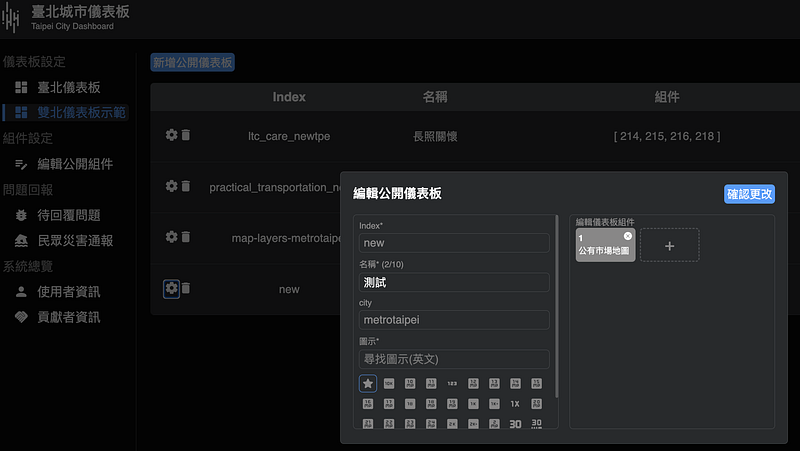Click trash icon for map-layers-metrotaipei row
This screenshot has height=451, width=800.
pyautogui.click(x=186, y=237)
